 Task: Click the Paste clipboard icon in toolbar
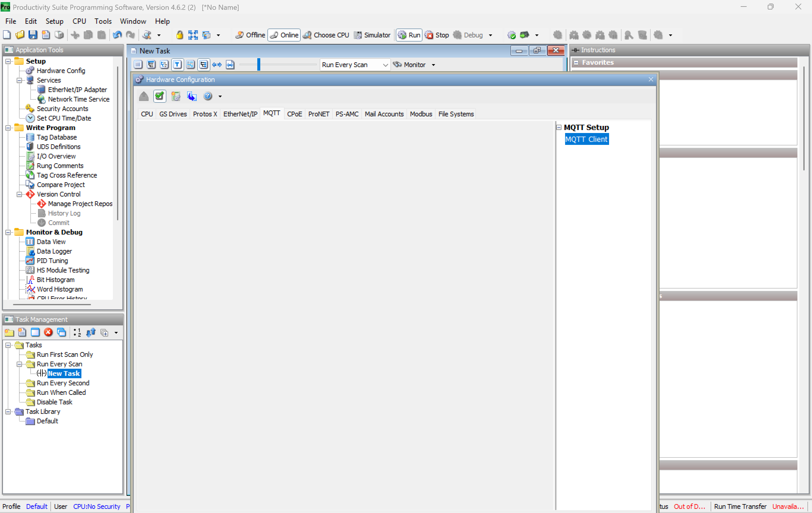point(101,35)
